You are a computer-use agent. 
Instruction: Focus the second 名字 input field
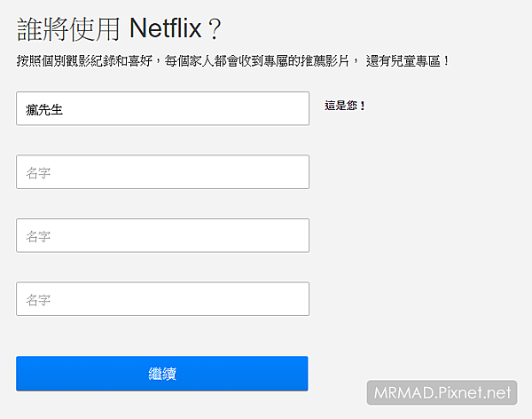click(162, 172)
